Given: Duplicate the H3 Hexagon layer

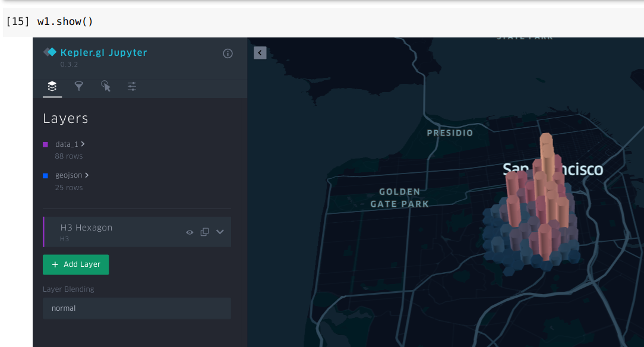Looking at the screenshot, I should coord(204,232).
